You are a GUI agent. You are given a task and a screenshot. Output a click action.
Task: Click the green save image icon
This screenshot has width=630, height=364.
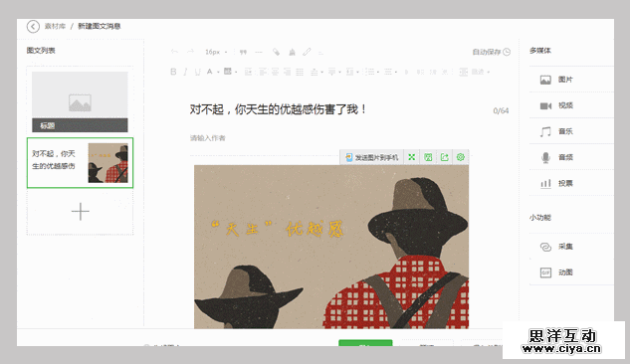click(x=428, y=157)
